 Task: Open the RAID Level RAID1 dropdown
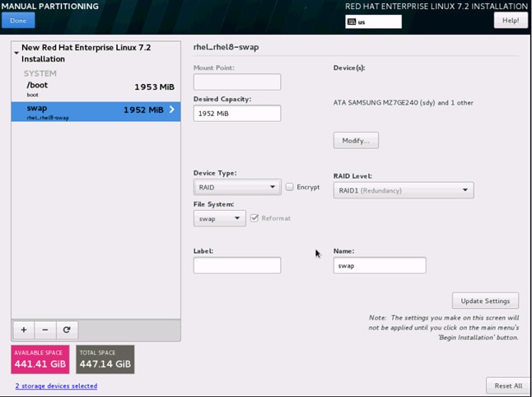(404, 190)
